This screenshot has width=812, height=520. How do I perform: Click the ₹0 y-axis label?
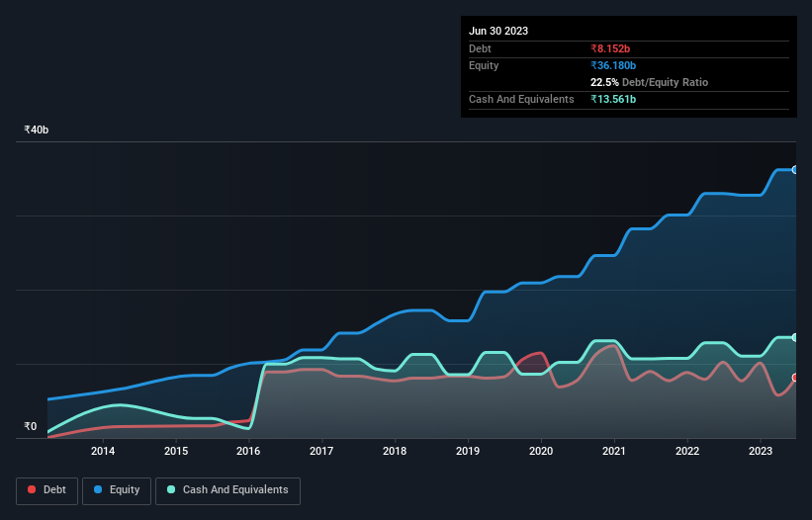point(31,426)
